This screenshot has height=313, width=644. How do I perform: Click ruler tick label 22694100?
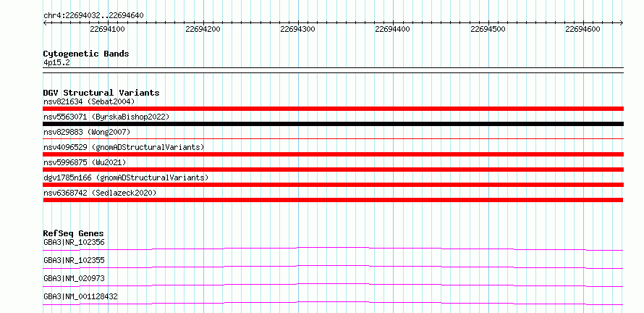[108, 29]
